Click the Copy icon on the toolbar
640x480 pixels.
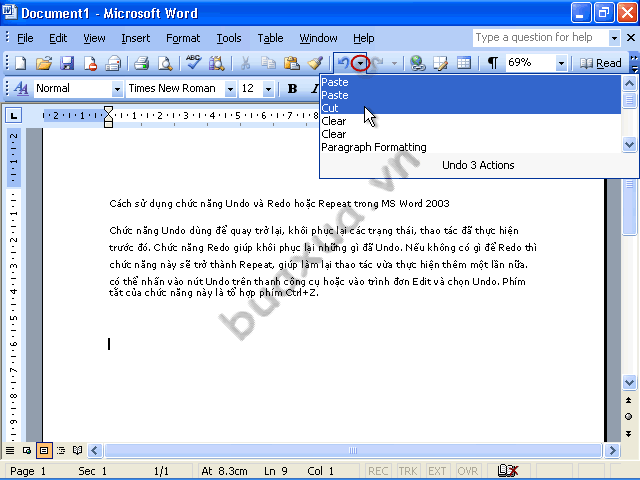click(x=268, y=63)
